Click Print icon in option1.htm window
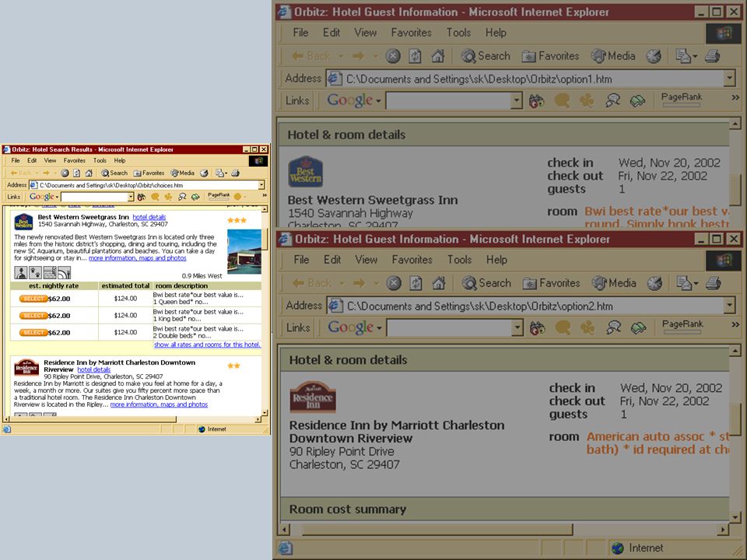The width and height of the screenshot is (747, 560). [x=712, y=56]
